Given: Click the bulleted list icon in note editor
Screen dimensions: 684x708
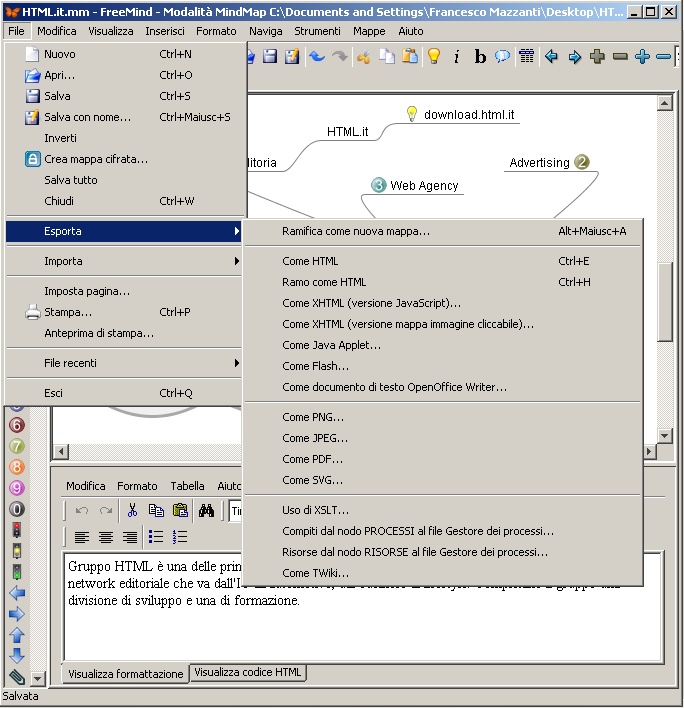Looking at the screenshot, I should 156,537.
